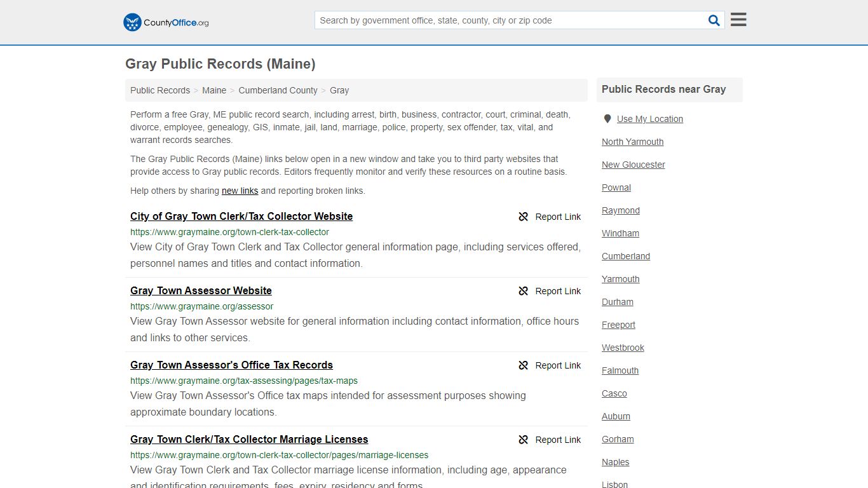Open Falmouth public records

(620, 370)
